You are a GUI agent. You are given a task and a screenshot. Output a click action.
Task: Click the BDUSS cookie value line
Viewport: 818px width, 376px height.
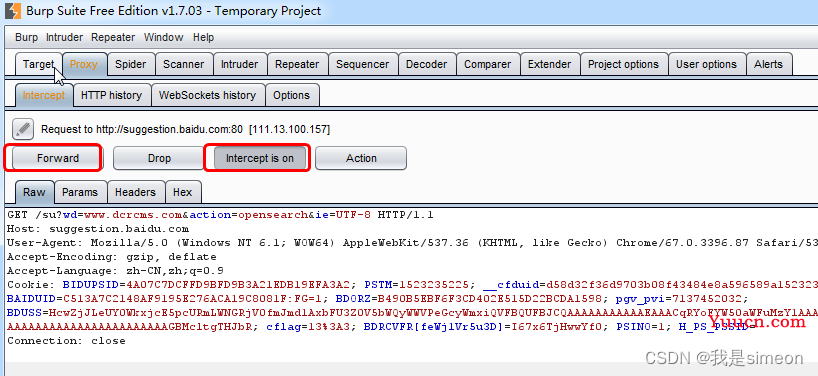(x=412, y=313)
